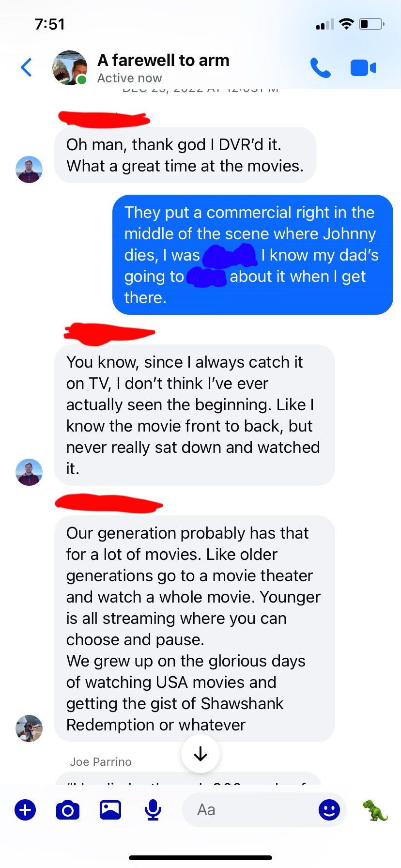Image resolution: width=401 pixels, height=868 pixels.
Task: Select the 'Oh man, thank god' message
Action: 185,155
